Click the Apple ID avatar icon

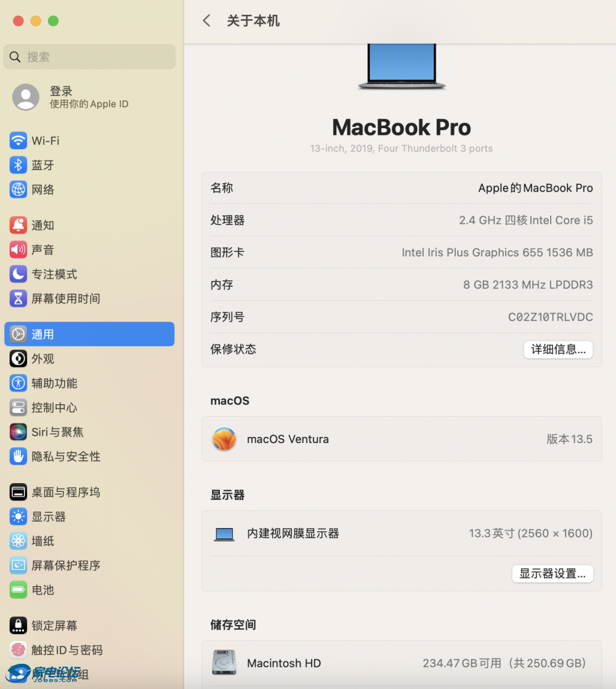[x=25, y=97]
